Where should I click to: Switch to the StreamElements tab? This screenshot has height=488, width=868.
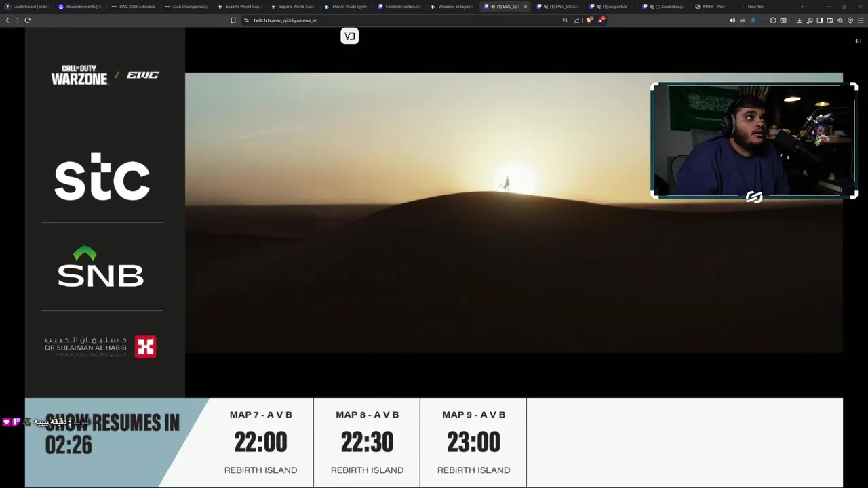click(80, 7)
